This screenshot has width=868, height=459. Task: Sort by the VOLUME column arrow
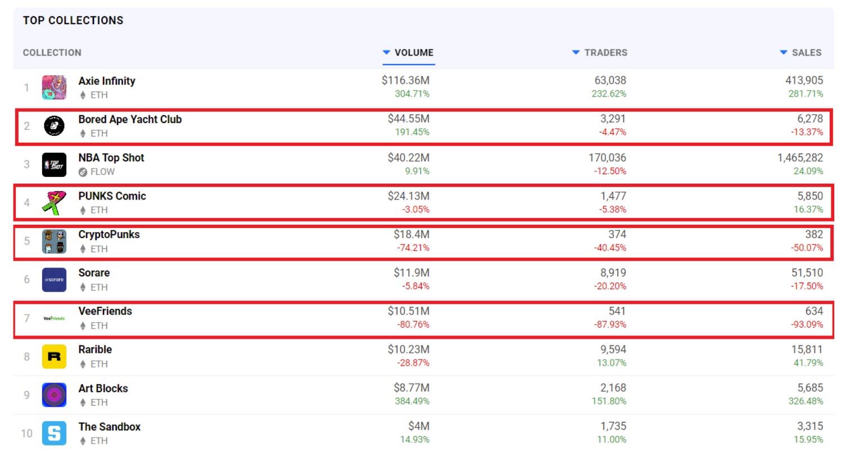click(386, 52)
